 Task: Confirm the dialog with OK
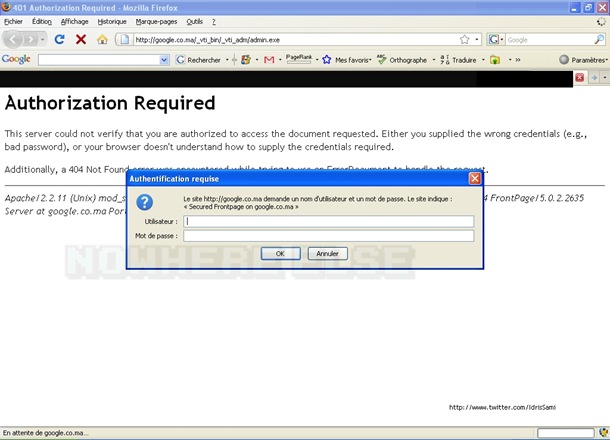[x=280, y=254]
